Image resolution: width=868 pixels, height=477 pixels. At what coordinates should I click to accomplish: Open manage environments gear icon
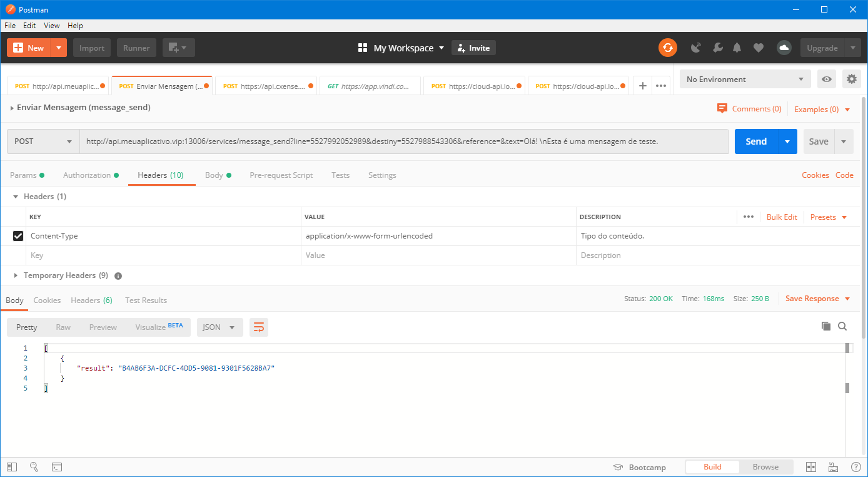point(851,79)
